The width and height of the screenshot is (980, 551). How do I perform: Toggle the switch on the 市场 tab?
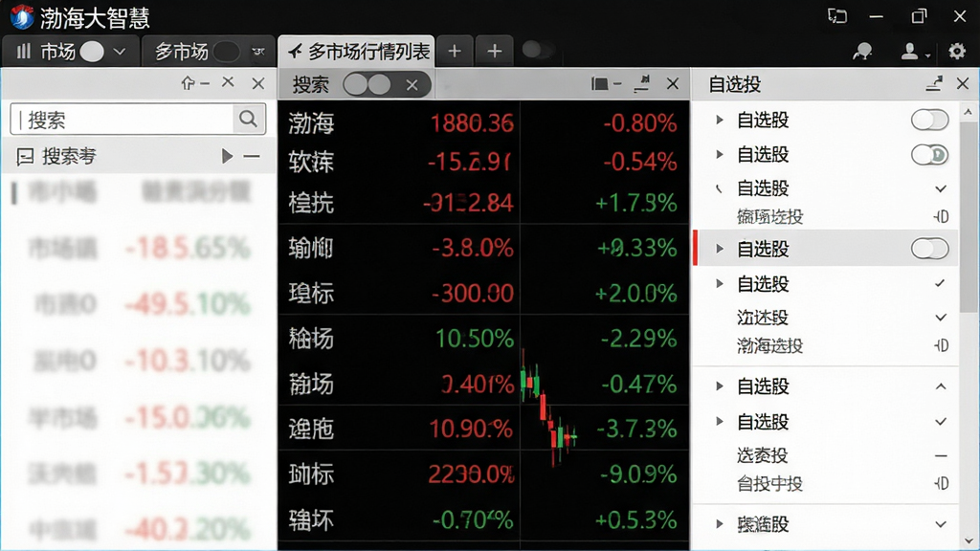pyautogui.click(x=92, y=52)
